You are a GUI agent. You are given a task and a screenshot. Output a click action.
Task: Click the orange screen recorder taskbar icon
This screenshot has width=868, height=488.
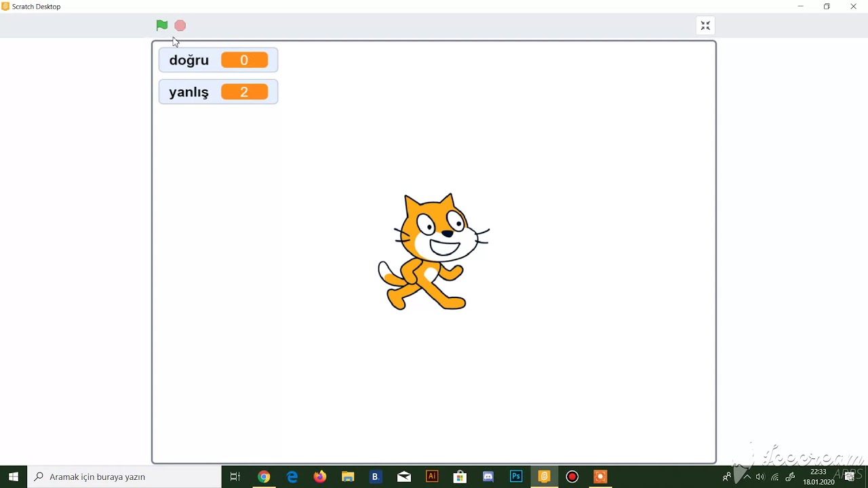pos(600,476)
